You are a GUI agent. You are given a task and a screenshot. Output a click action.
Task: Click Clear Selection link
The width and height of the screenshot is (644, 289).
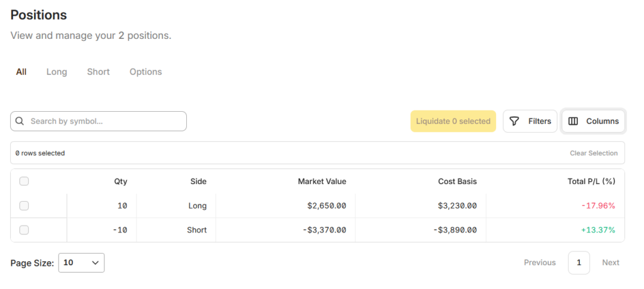point(594,153)
